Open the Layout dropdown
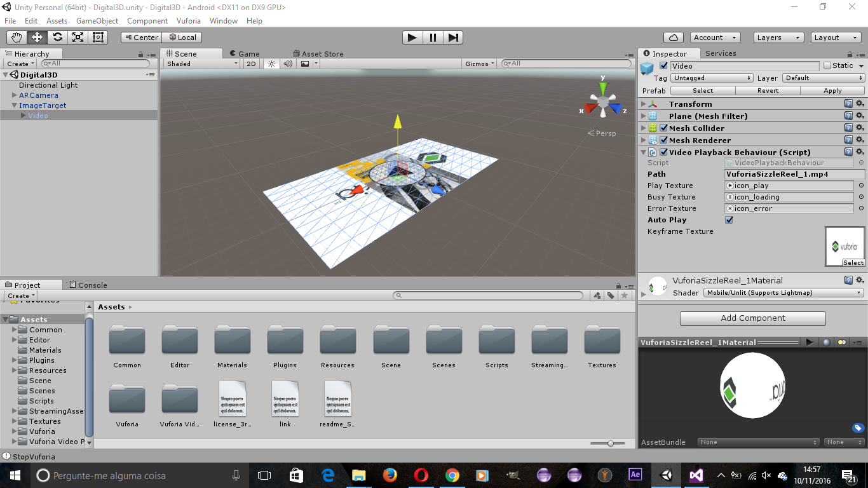868x488 pixels. pyautogui.click(x=837, y=37)
